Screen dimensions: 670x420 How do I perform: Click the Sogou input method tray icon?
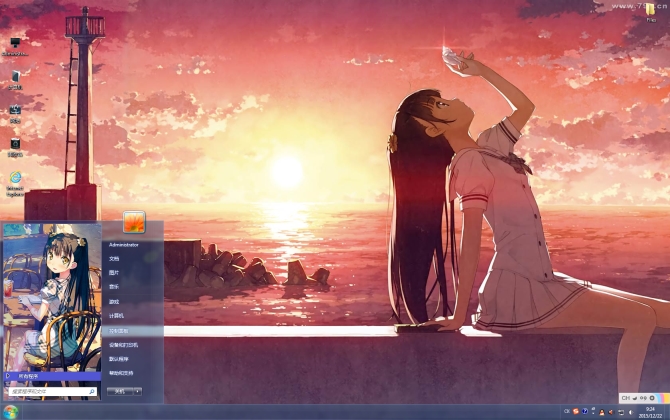(x=576, y=411)
